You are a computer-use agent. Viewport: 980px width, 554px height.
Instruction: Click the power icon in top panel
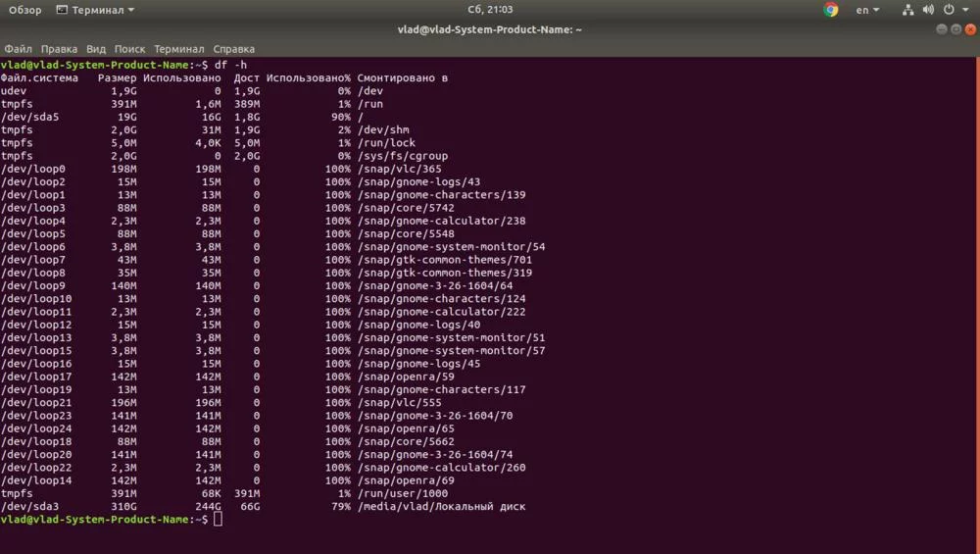coord(949,10)
